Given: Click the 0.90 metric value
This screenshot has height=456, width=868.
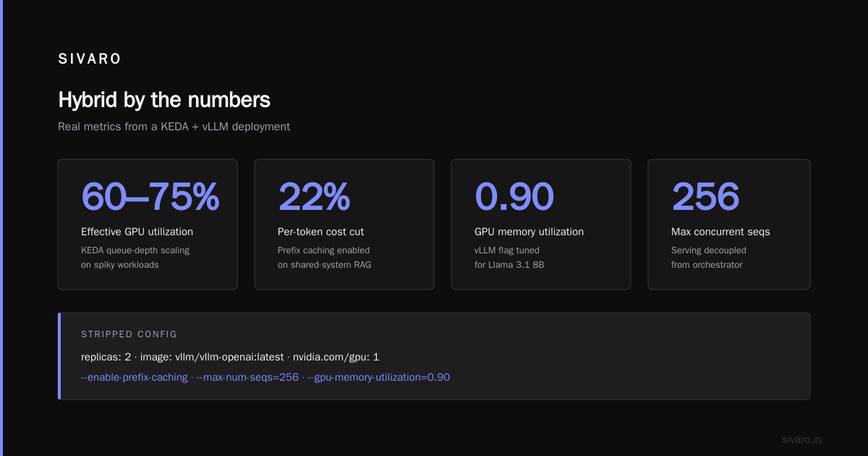Looking at the screenshot, I should [x=514, y=197].
